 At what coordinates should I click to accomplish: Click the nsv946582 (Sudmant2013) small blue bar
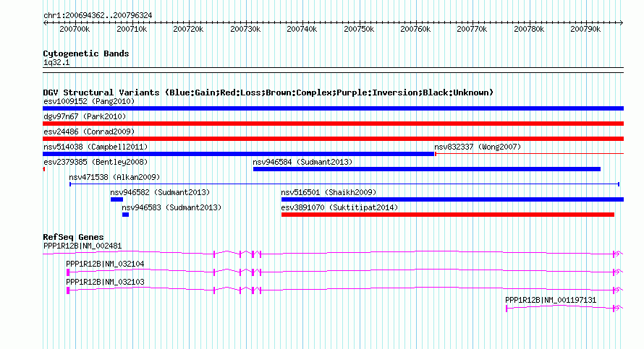116,199
